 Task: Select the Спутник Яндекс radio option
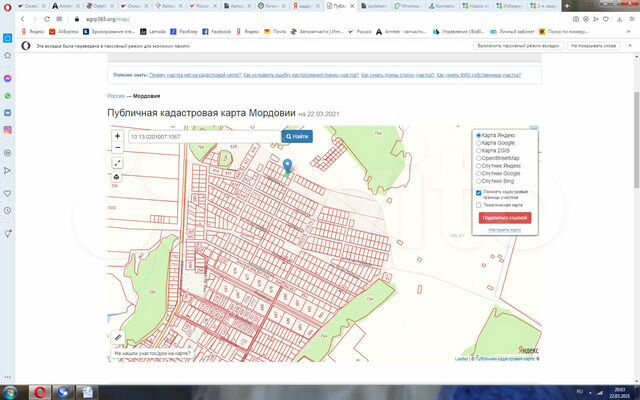pyautogui.click(x=479, y=166)
